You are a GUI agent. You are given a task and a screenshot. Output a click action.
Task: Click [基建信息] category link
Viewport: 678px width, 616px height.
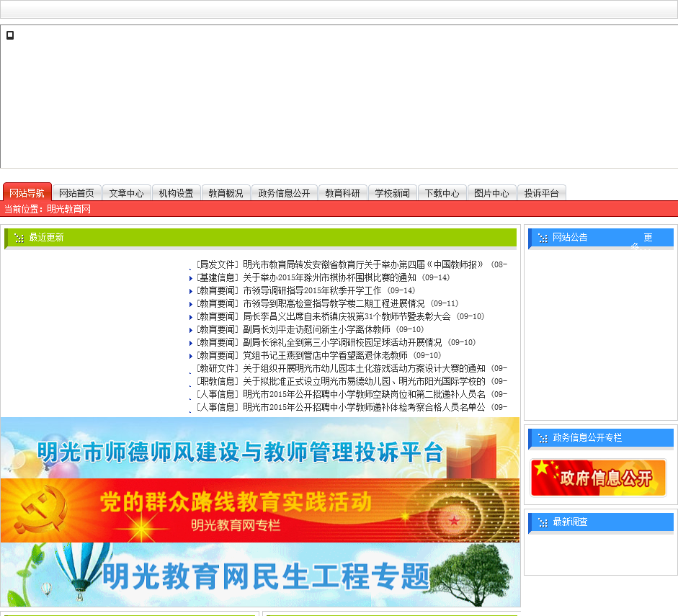218,277
